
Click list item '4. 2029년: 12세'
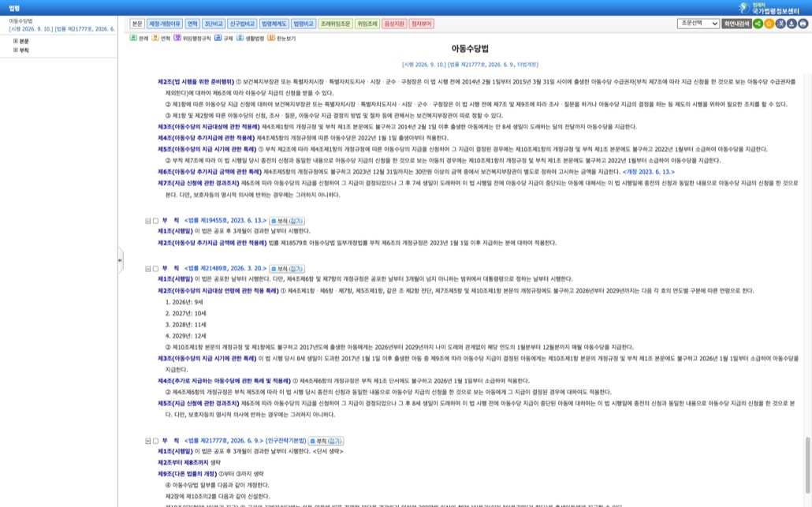point(186,336)
